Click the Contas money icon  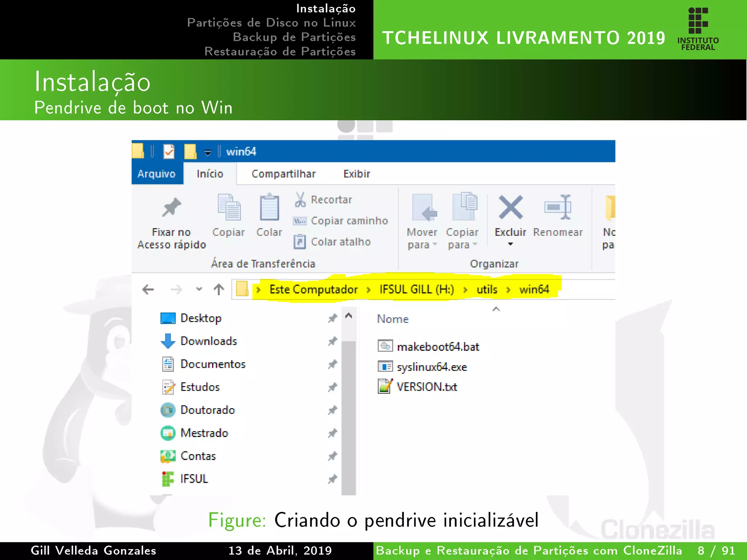[x=168, y=456]
